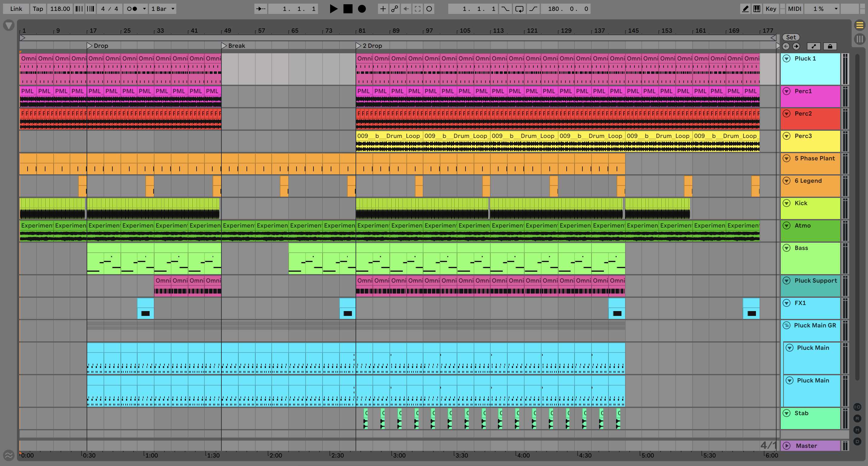This screenshot has height=466, width=868.
Task: Enable the arrangement Loop switch
Action: point(519,9)
